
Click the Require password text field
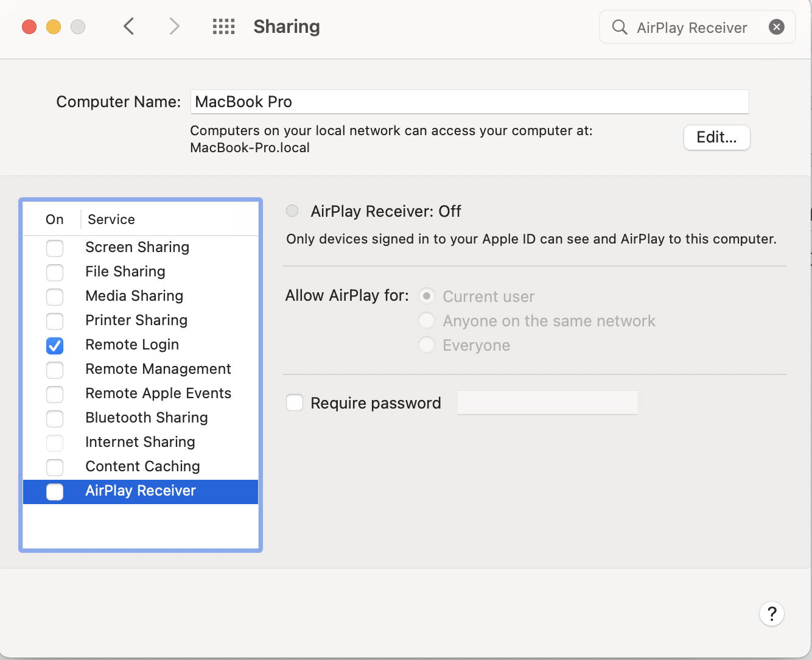tap(548, 402)
